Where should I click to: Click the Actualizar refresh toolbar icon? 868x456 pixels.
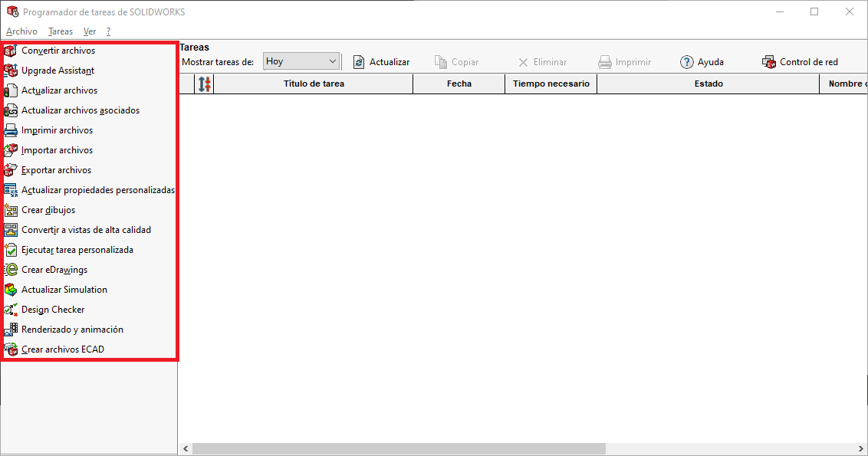coord(360,62)
